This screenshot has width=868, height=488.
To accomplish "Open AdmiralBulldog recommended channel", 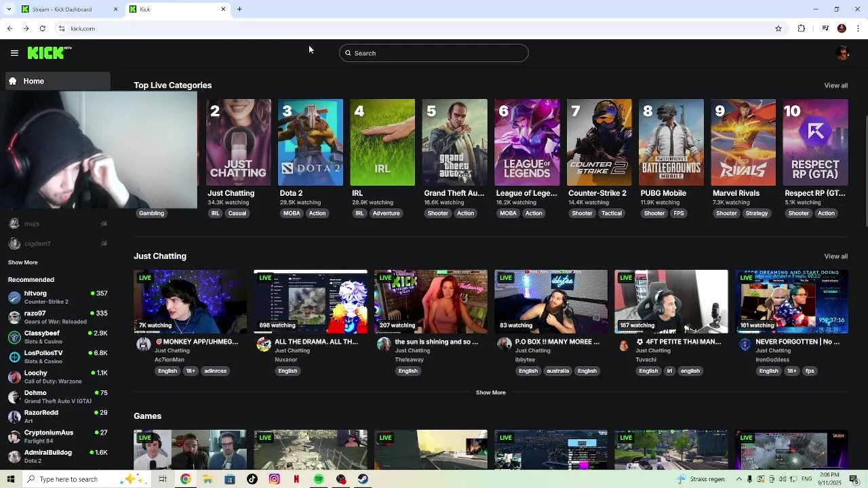I will (x=58, y=456).
